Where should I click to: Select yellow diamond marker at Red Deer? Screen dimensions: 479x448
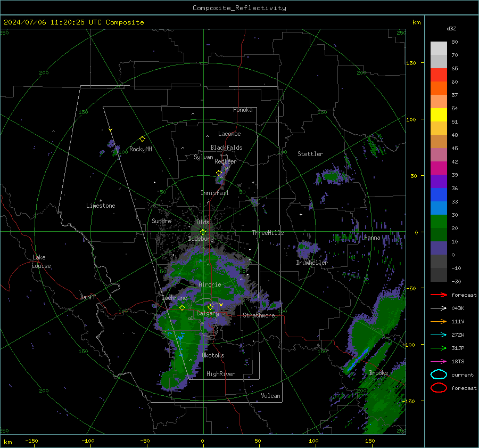tap(219, 173)
